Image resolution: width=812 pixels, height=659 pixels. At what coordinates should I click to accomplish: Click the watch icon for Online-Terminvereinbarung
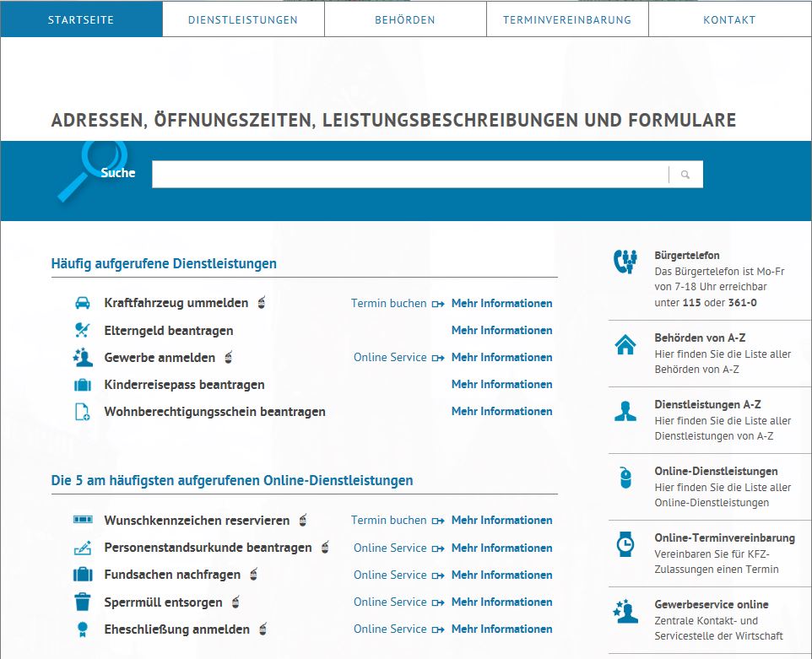(x=625, y=545)
